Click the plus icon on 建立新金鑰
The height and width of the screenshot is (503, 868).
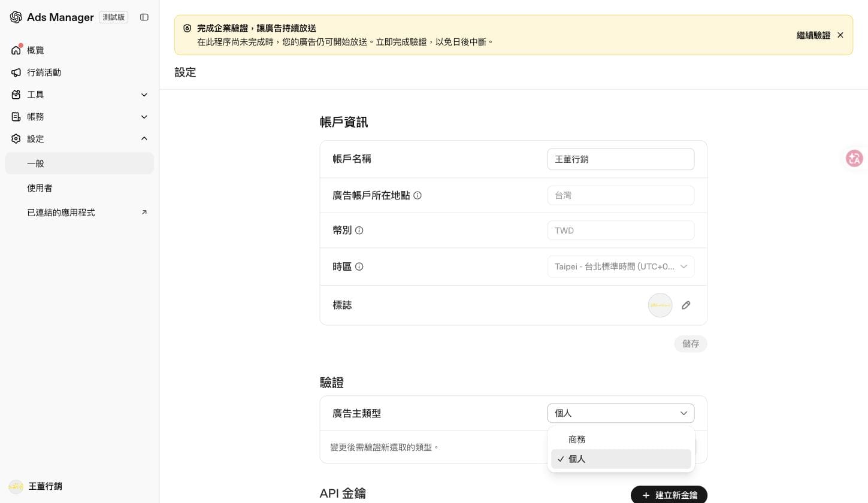[646, 495]
